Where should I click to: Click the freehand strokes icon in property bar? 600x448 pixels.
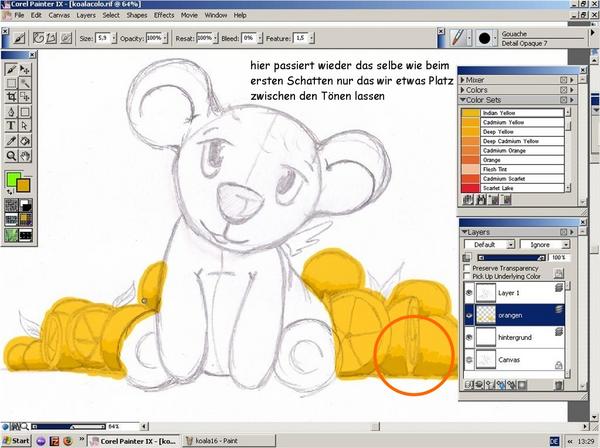(38, 38)
